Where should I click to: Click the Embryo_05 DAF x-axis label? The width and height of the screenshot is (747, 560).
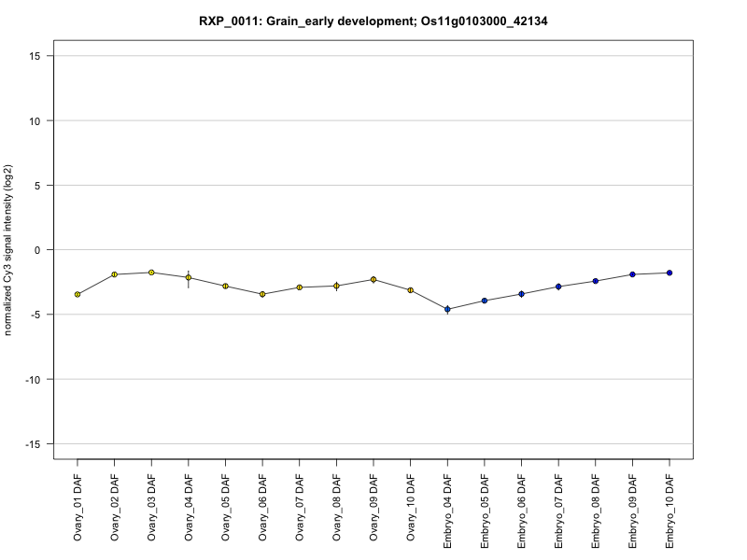[485, 510]
